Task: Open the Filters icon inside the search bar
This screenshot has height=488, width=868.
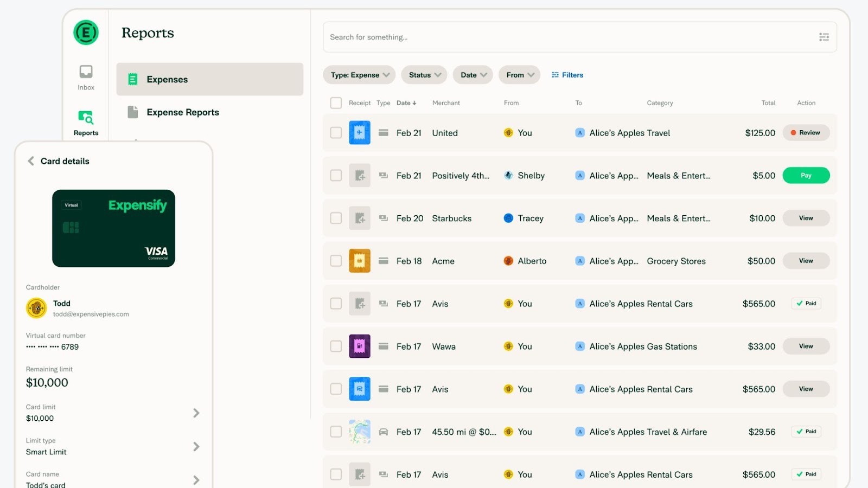Action: 824,37
